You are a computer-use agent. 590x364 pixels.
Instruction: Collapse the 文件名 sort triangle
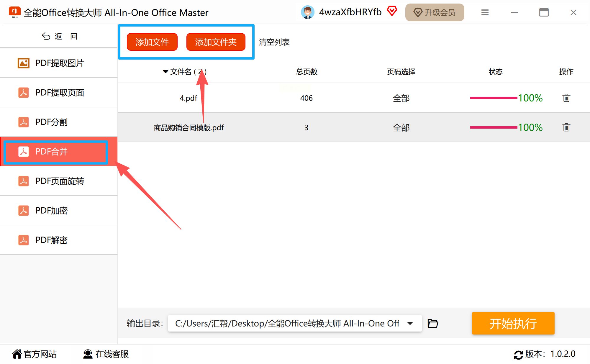click(165, 72)
